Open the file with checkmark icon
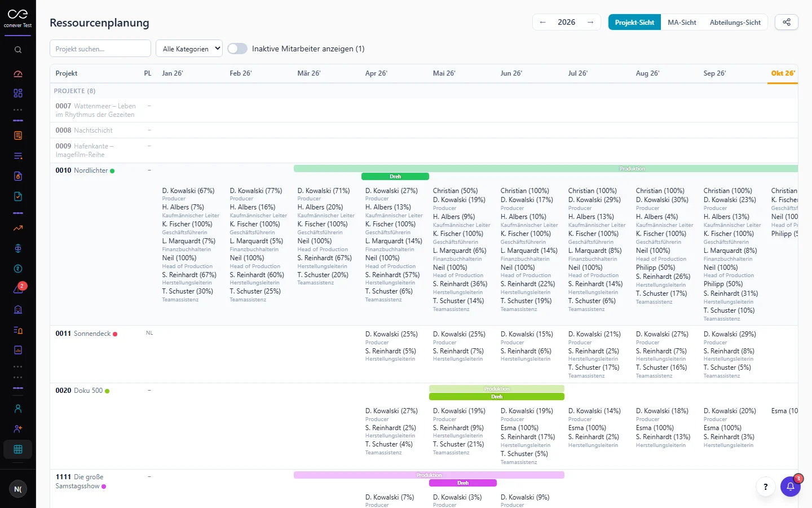 point(18,196)
